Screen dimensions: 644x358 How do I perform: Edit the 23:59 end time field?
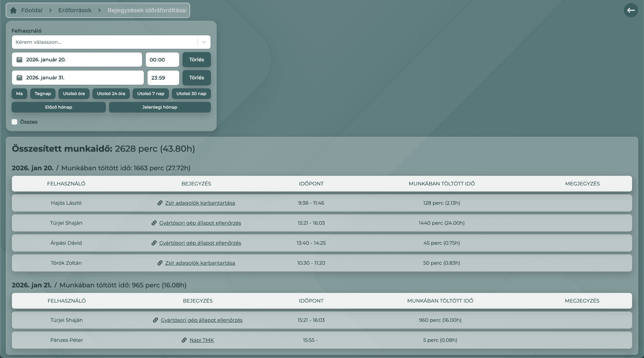(163, 78)
